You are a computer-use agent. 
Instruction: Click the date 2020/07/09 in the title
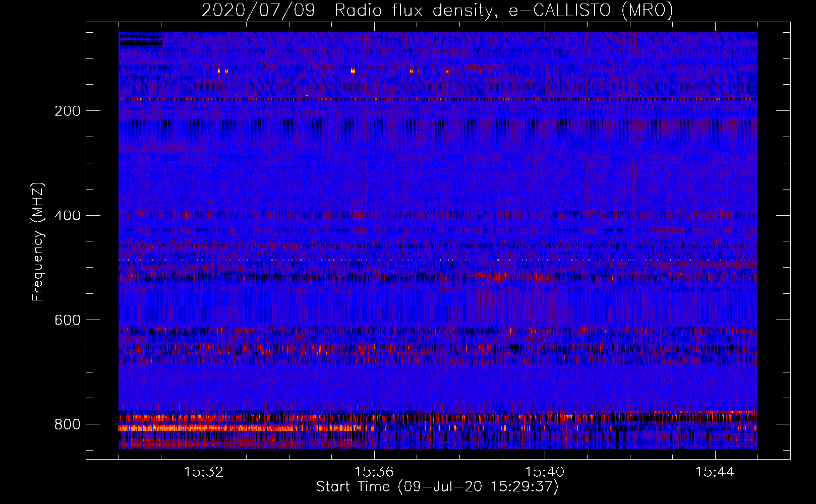[258, 10]
